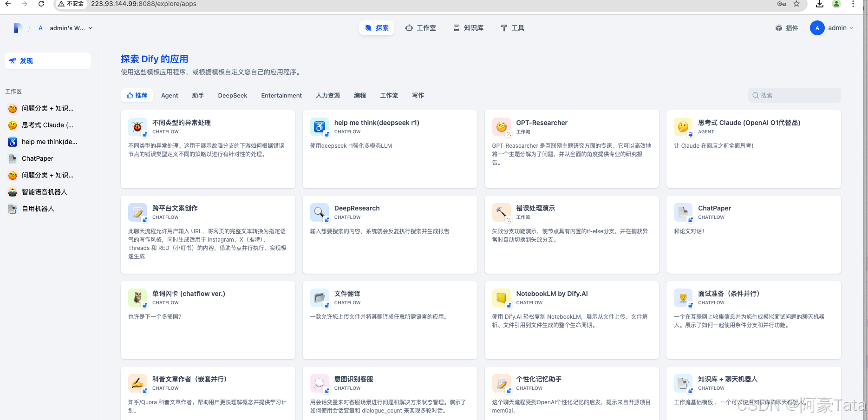Open 智能语音机器人 in sidebar
The image size is (868, 420).
[48, 192]
